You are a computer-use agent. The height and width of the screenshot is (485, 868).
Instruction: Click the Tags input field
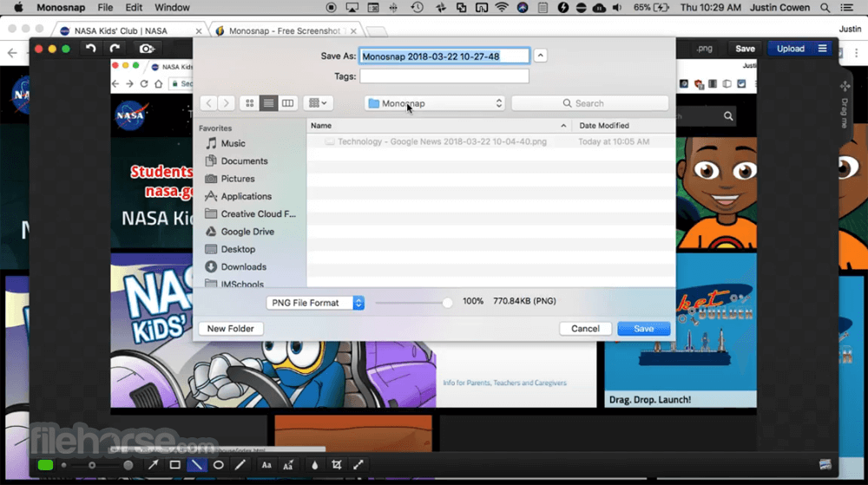coord(444,76)
